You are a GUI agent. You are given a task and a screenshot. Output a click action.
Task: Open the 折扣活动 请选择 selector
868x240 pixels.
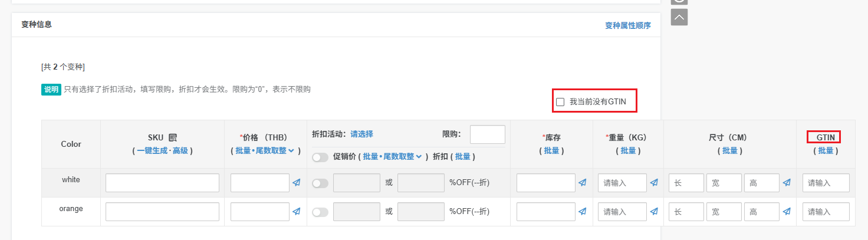click(361, 134)
